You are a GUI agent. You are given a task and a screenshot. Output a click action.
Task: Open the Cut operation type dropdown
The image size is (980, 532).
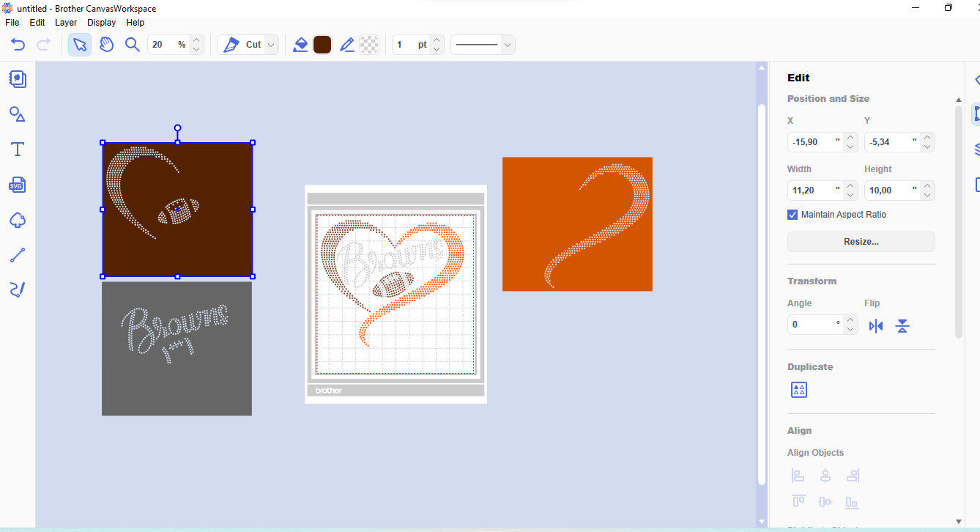[272, 45]
